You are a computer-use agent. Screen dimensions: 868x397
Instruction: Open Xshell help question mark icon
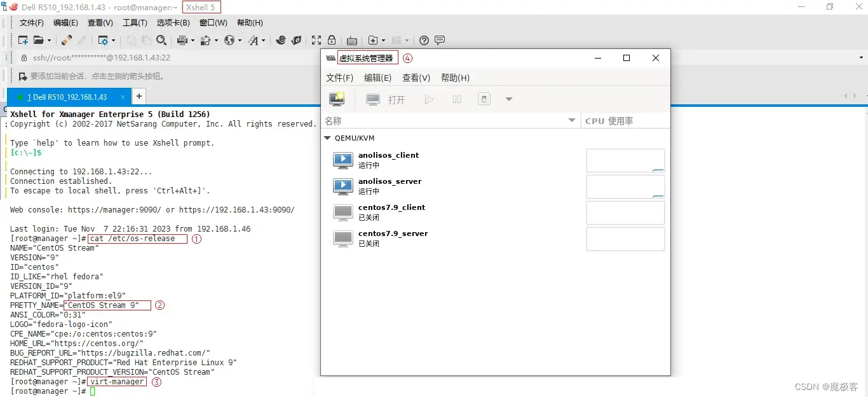click(424, 40)
